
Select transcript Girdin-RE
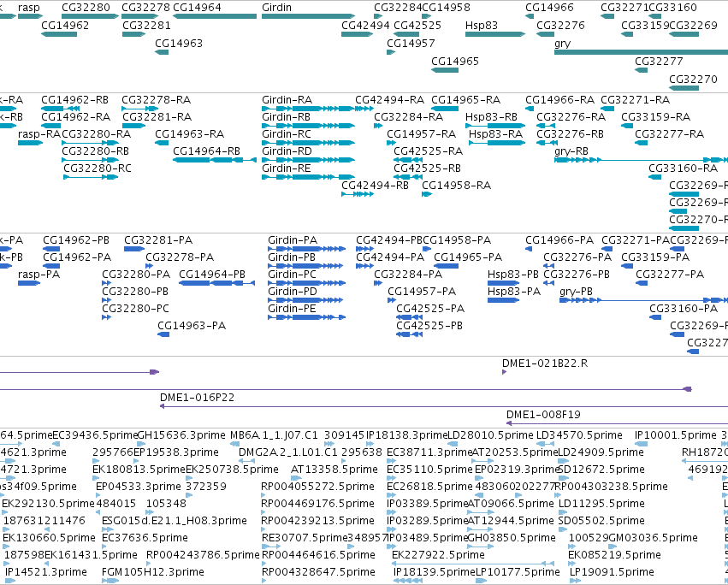(308, 177)
